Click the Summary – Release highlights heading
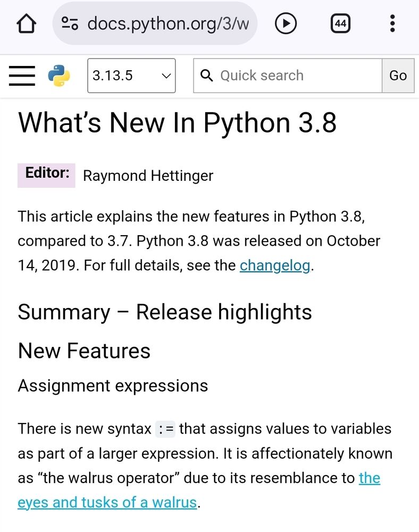Image resolution: width=419 pixels, height=532 pixels. [165, 312]
